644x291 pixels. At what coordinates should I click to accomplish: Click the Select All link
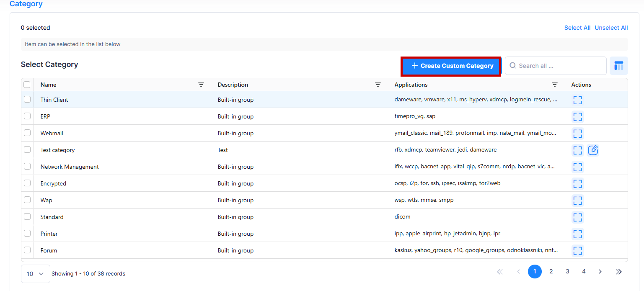577,28
